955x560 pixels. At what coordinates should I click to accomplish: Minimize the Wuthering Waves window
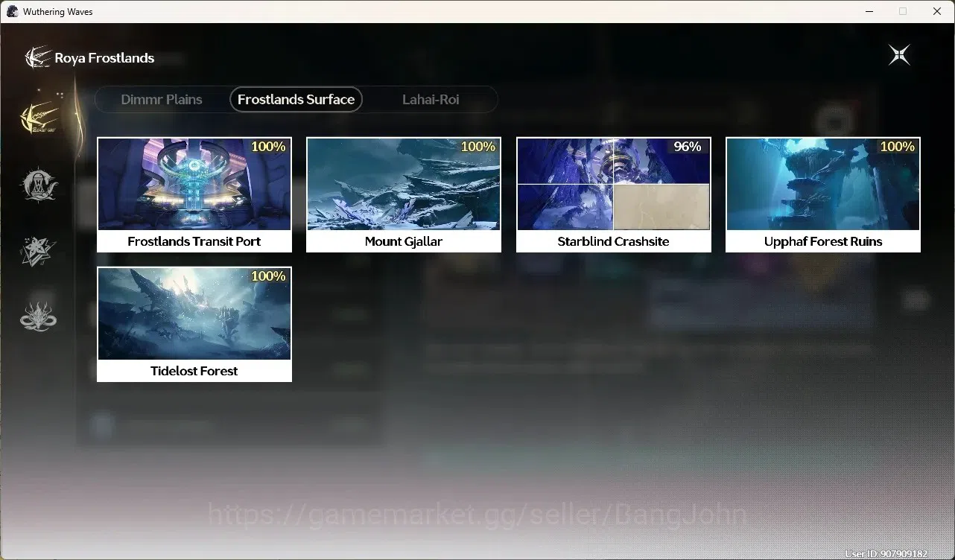pyautogui.click(x=869, y=11)
